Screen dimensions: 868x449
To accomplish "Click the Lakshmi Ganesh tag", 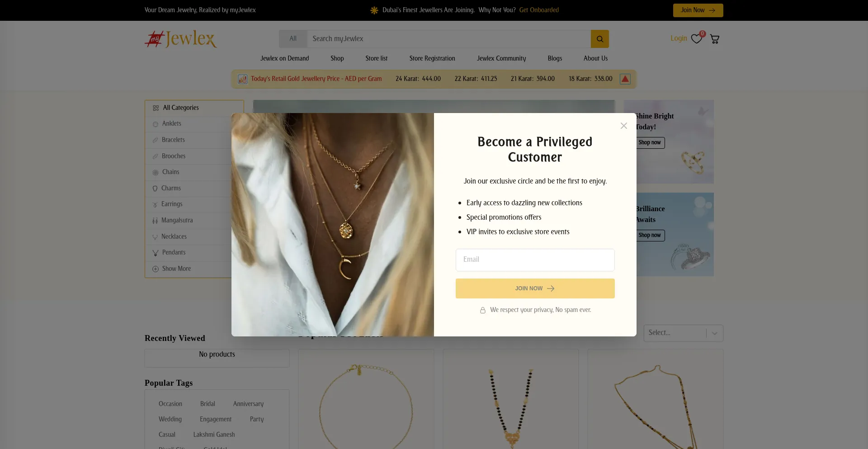I will (x=214, y=435).
